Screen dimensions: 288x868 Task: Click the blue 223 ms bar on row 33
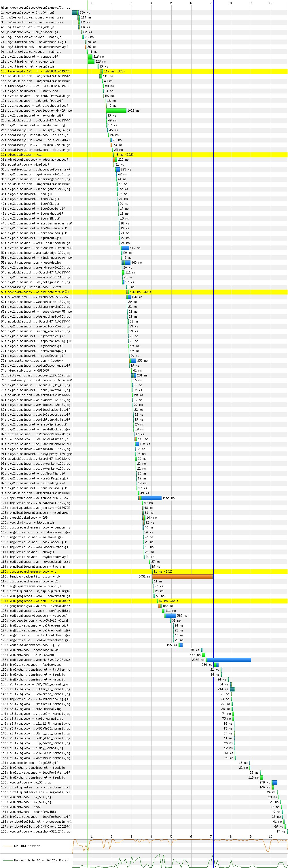[x=118, y=170]
